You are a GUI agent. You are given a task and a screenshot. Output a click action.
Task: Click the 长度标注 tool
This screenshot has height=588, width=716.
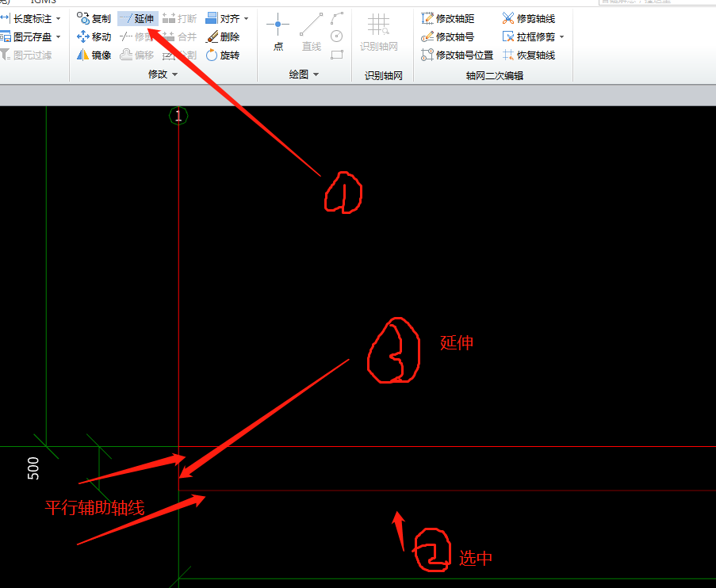26,18
